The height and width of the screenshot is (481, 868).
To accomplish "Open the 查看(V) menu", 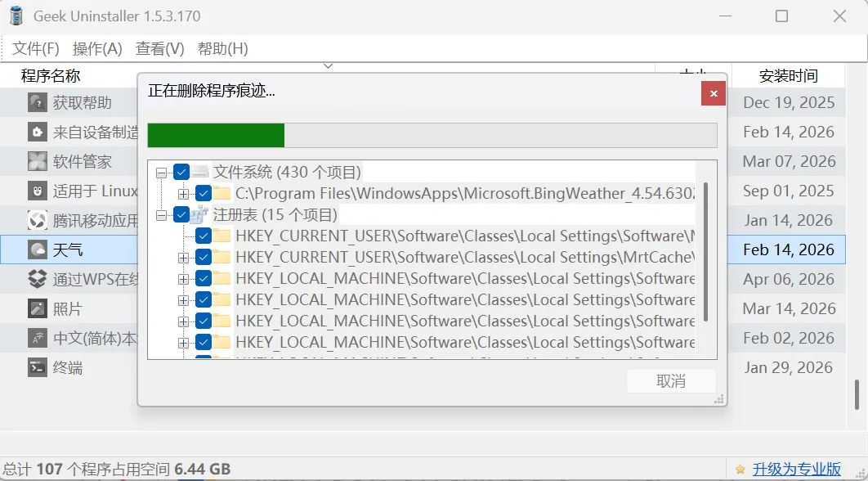I will pos(160,49).
